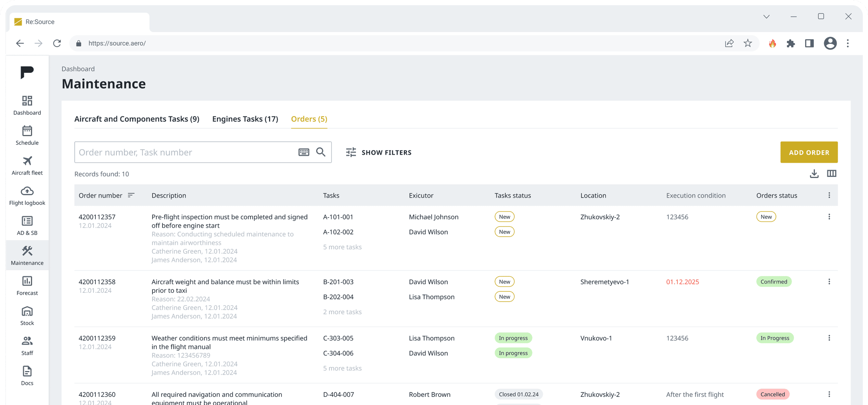Image resolution: width=868 pixels, height=405 pixels.
Task: Click the Confirmed order status badge
Action: pos(774,281)
